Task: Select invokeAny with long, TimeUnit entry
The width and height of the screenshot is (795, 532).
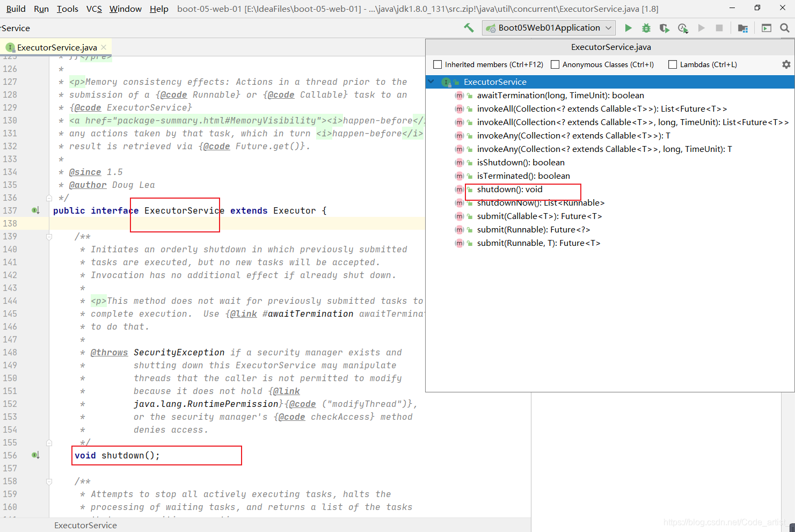Action: click(x=604, y=149)
